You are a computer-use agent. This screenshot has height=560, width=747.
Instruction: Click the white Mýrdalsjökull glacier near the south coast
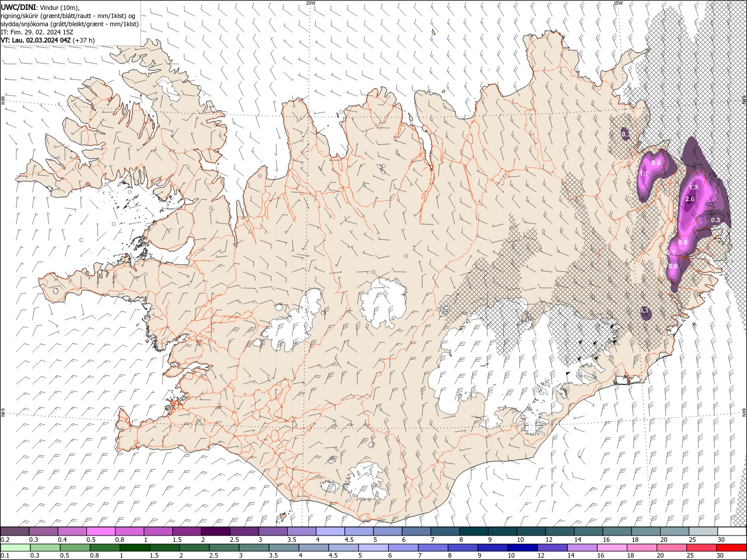pos(366,481)
